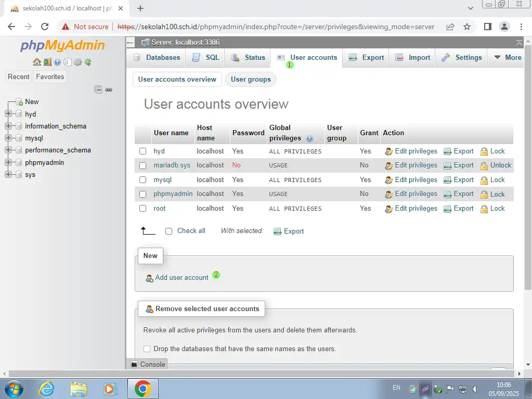Click the bookmark star in address bar

point(467,27)
